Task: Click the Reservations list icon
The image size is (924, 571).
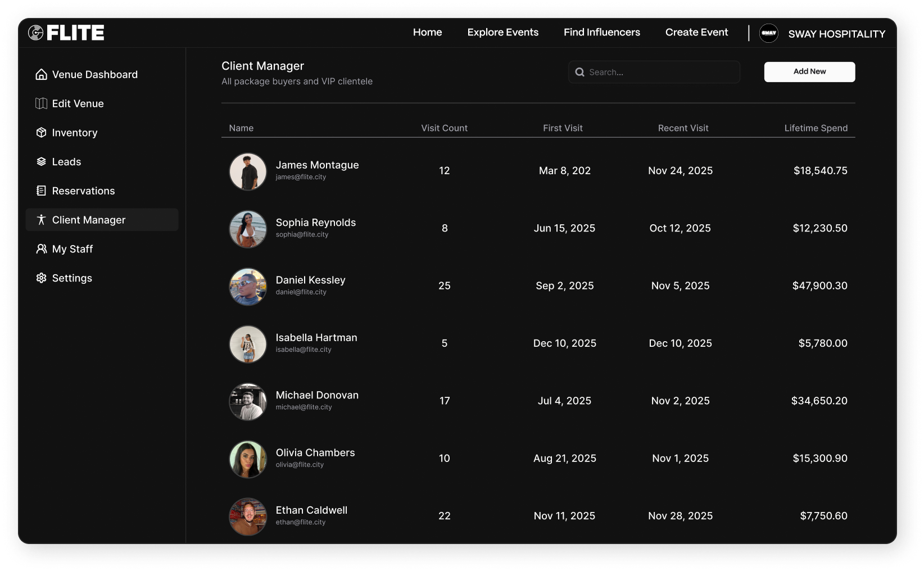Action: (41, 191)
